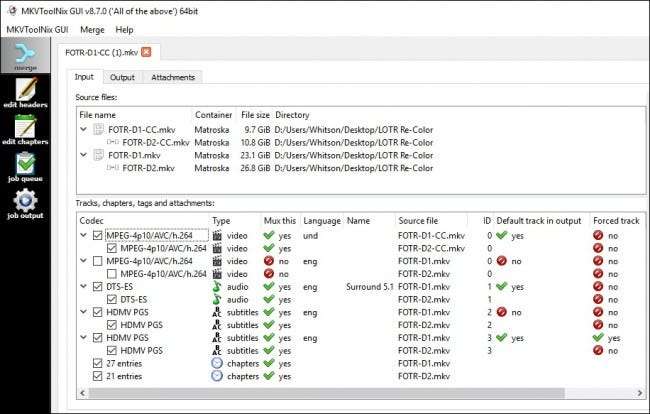Sort source files by File size header
650x414 pixels.
tap(256, 115)
